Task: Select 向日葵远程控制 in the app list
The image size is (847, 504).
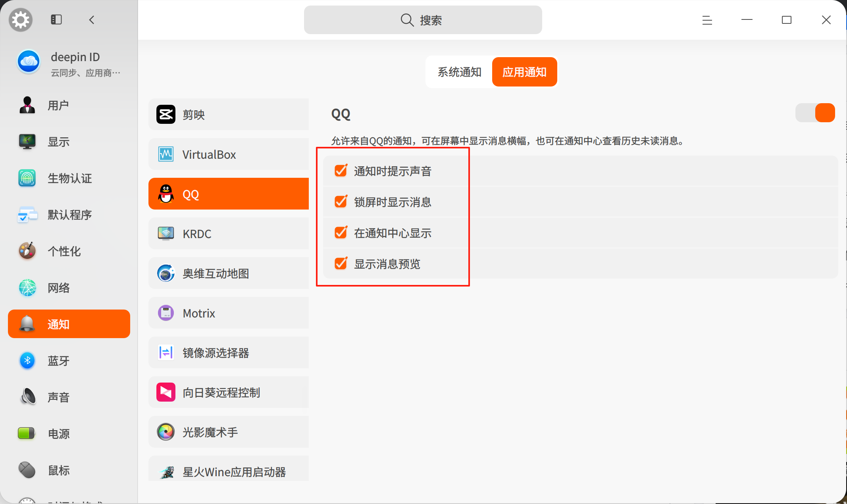Action: tap(229, 392)
